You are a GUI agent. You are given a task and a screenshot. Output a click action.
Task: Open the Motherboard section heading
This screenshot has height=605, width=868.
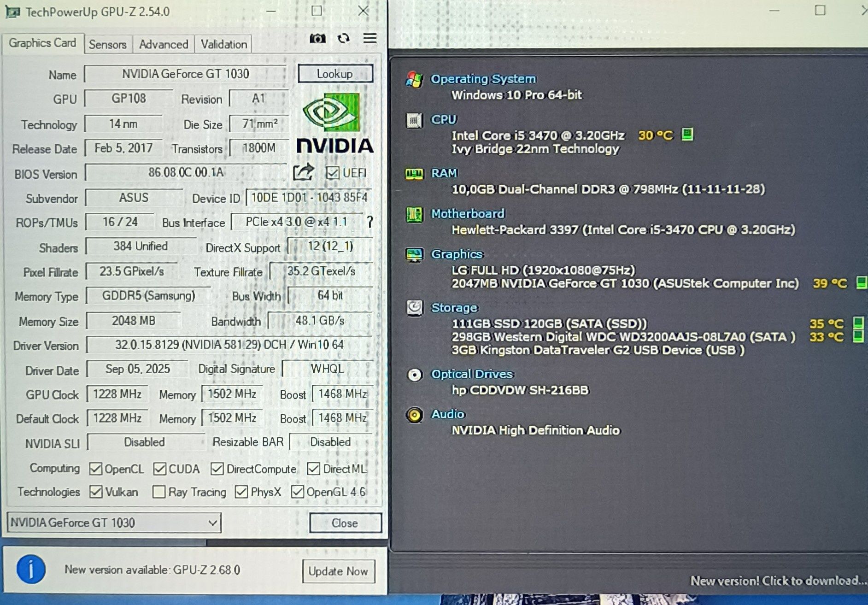[x=468, y=213]
